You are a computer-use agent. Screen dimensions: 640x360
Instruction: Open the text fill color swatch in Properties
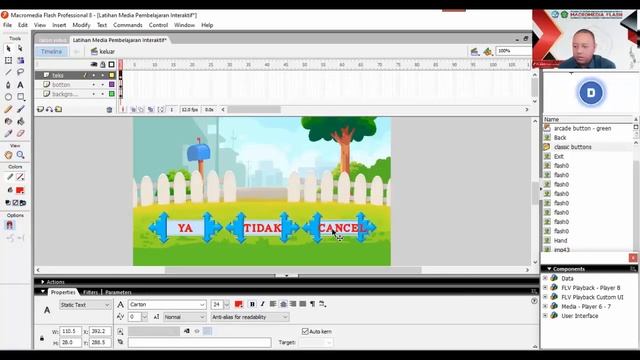point(239,304)
